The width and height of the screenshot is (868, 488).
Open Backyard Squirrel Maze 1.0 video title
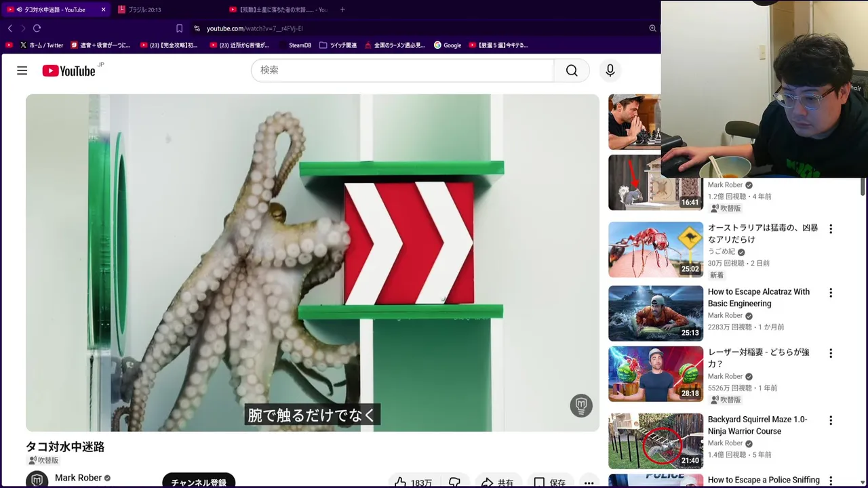tap(757, 425)
